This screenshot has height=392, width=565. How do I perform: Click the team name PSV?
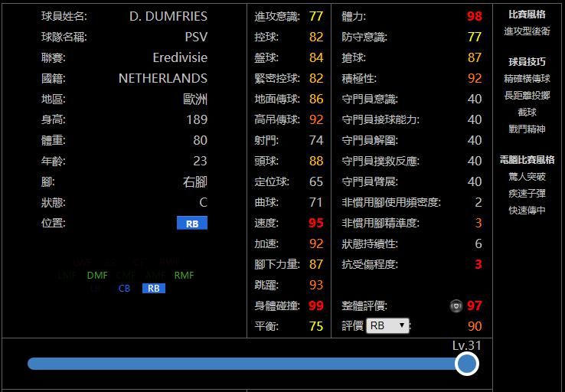(x=196, y=37)
